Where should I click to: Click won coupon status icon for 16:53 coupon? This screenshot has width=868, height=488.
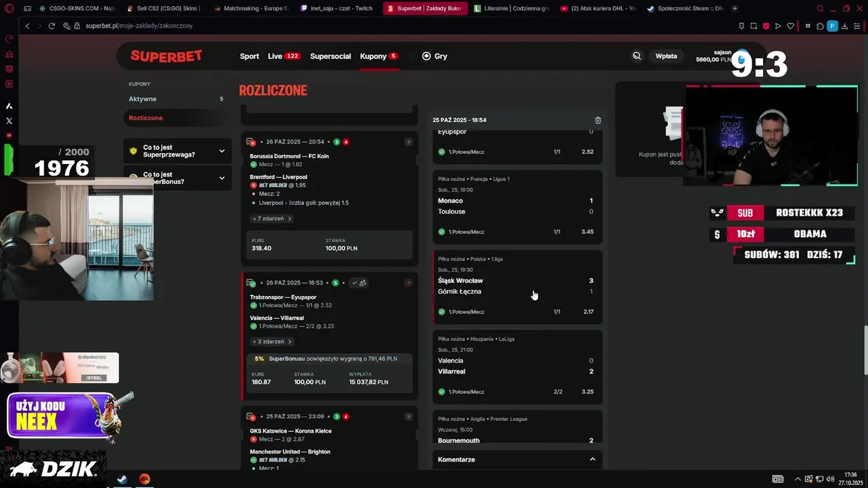pos(252,283)
